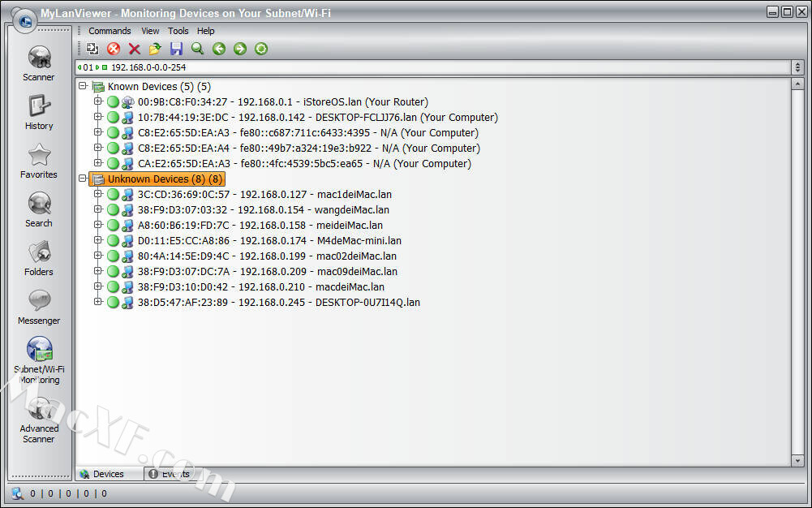The width and height of the screenshot is (812, 508).
Task: Expand the iStoreOS.lan router entry
Action: (98, 101)
